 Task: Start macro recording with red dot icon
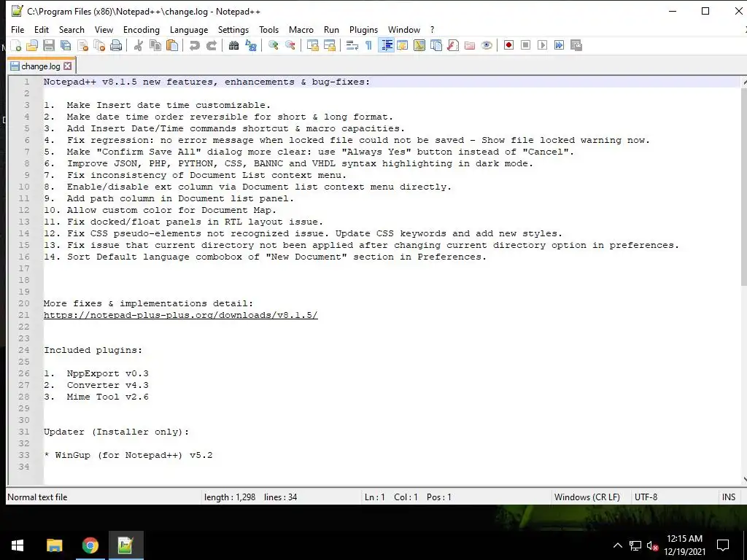(508, 45)
